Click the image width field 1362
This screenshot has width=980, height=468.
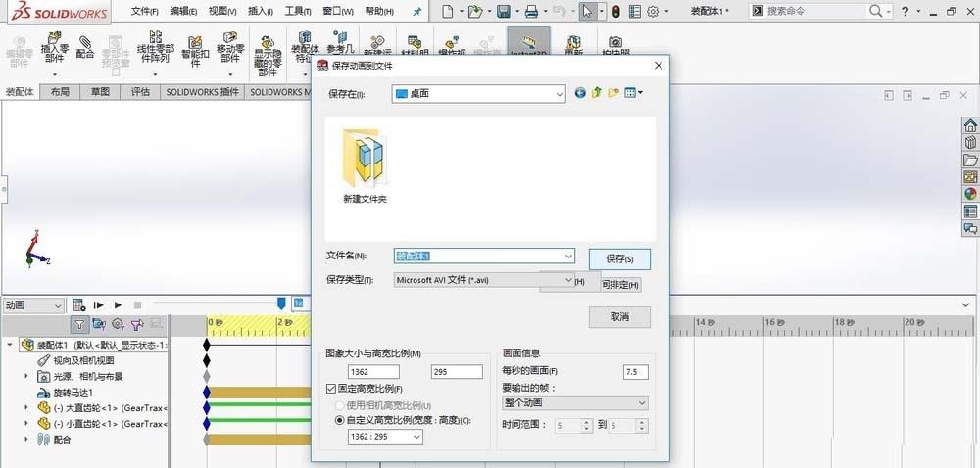[x=373, y=372]
